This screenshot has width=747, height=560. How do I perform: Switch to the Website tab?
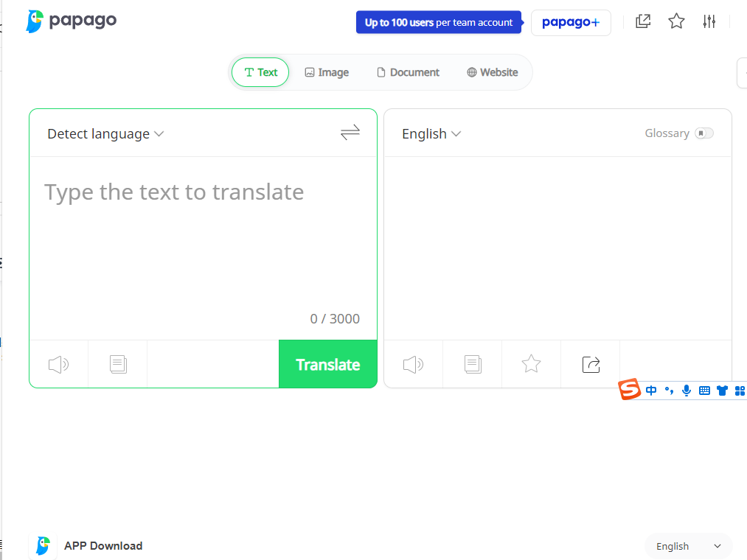click(x=492, y=72)
